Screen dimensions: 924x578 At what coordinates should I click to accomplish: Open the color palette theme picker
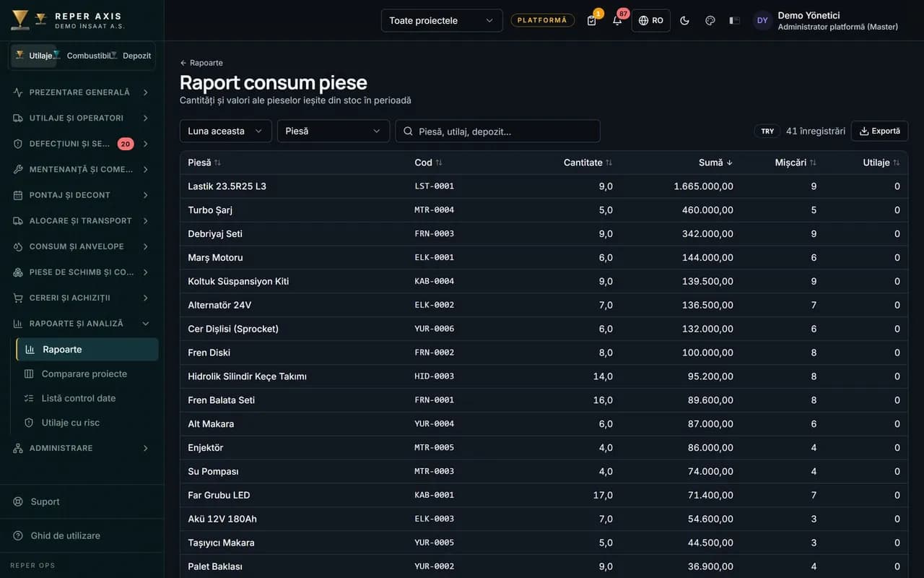coord(710,20)
